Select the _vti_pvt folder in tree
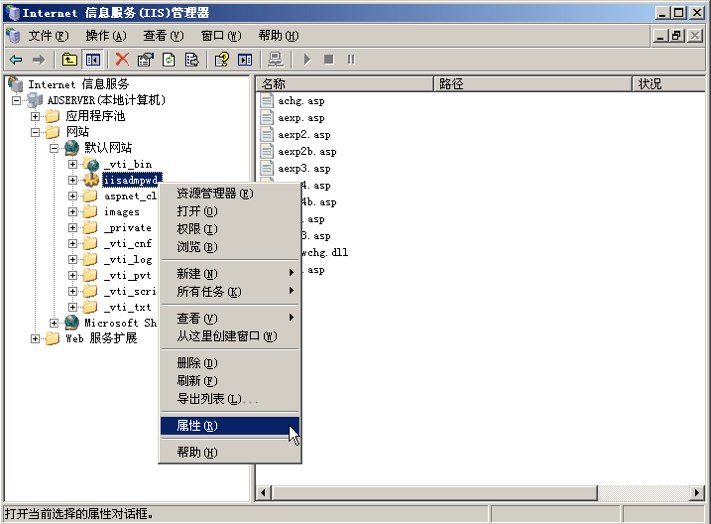Viewport: 711px width, 524px height. (128, 275)
